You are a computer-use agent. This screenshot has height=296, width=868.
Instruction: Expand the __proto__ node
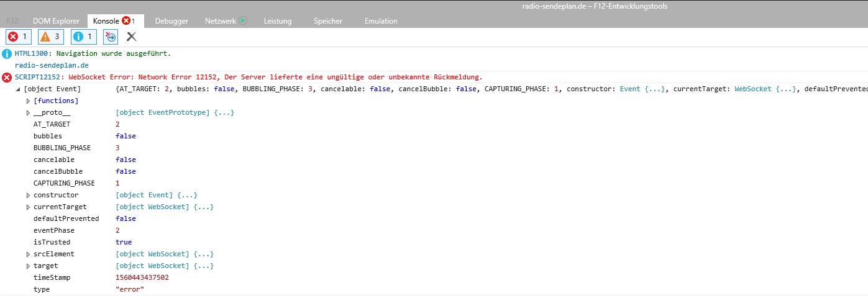click(28, 112)
